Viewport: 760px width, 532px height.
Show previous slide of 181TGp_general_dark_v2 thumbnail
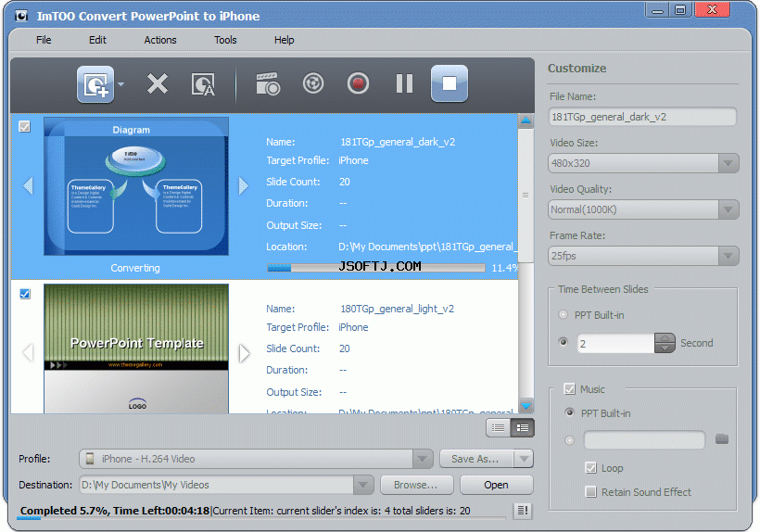(x=28, y=185)
